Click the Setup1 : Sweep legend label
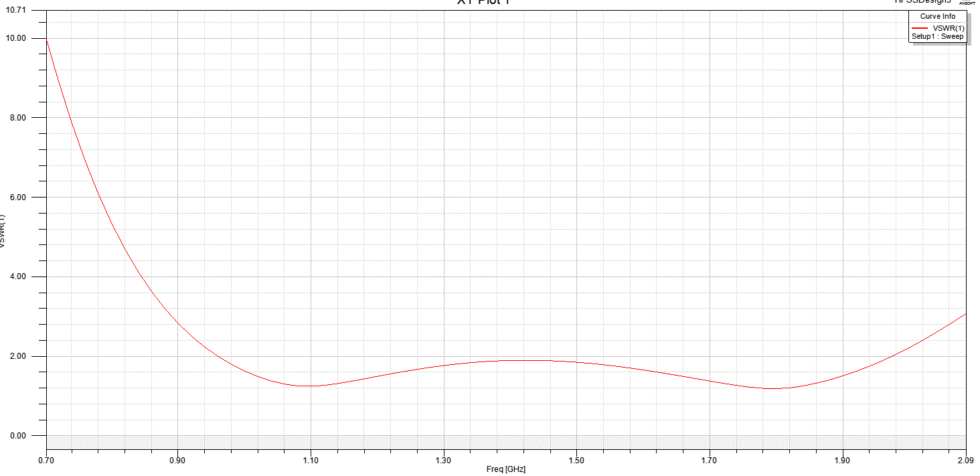This screenshot has height=476, width=980. click(x=937, y=36)
